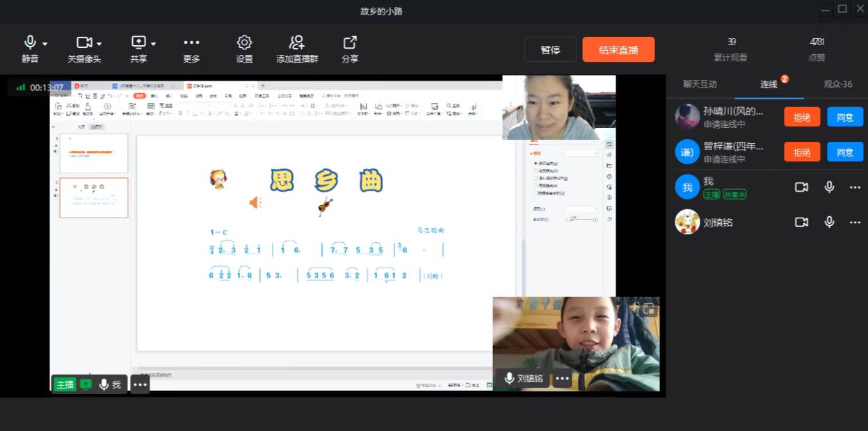The width and height of the screenshot is (868, 431).
Task: Click the 思乡曲 title on the slide
Action: [326, 181]
